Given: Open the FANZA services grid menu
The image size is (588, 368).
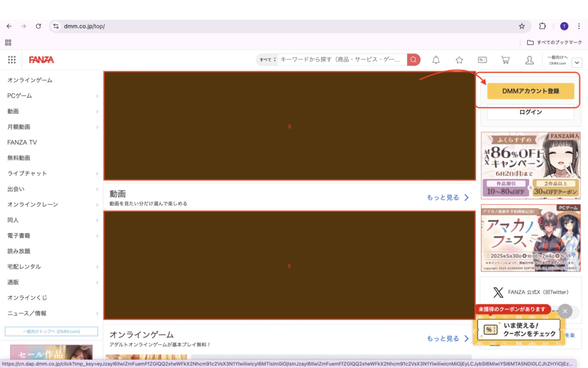Looking at the screenshot, I should tap(11, 60).
